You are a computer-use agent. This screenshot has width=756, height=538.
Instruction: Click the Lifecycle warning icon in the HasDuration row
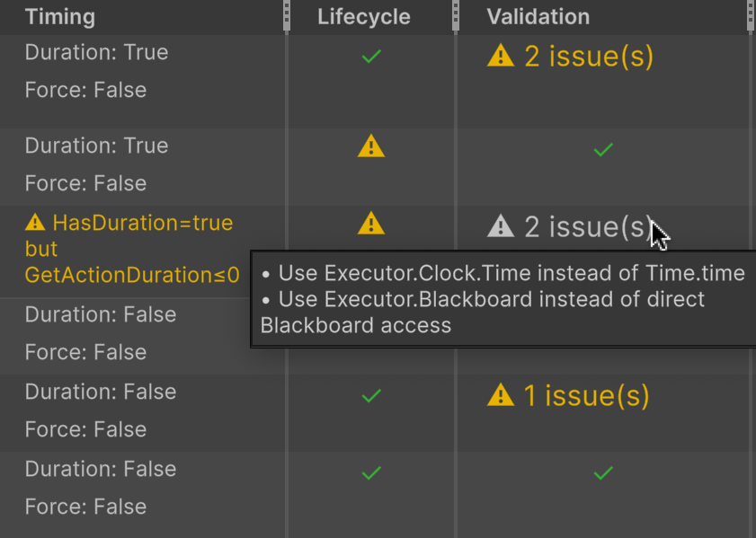click(x=370, y=224)
